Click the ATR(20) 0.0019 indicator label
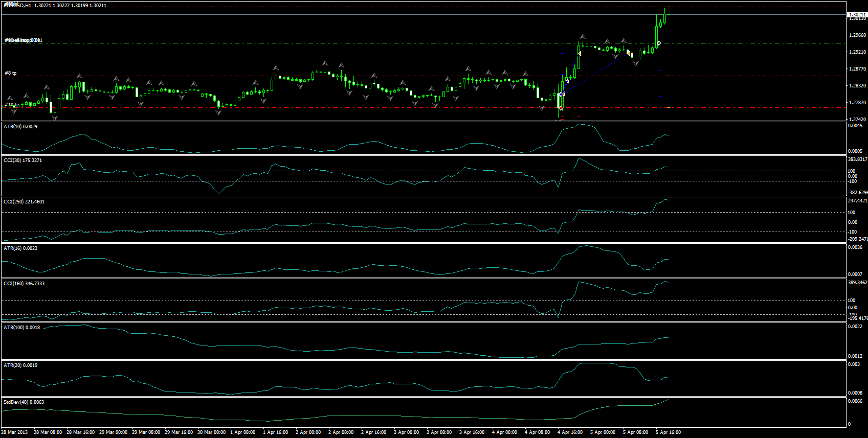The height and width of the screenshot is (438, 868). click(20, 365)
